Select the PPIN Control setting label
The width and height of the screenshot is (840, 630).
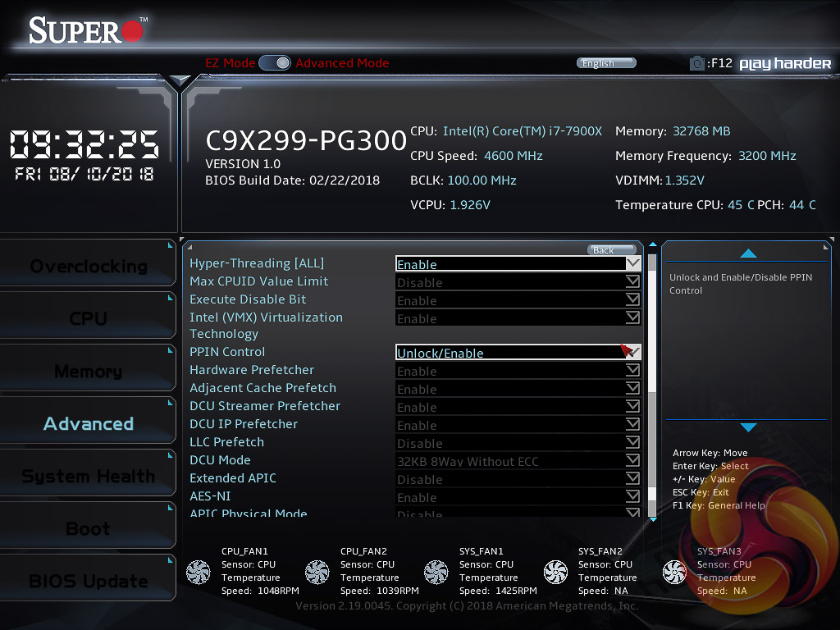coord(227,351)
